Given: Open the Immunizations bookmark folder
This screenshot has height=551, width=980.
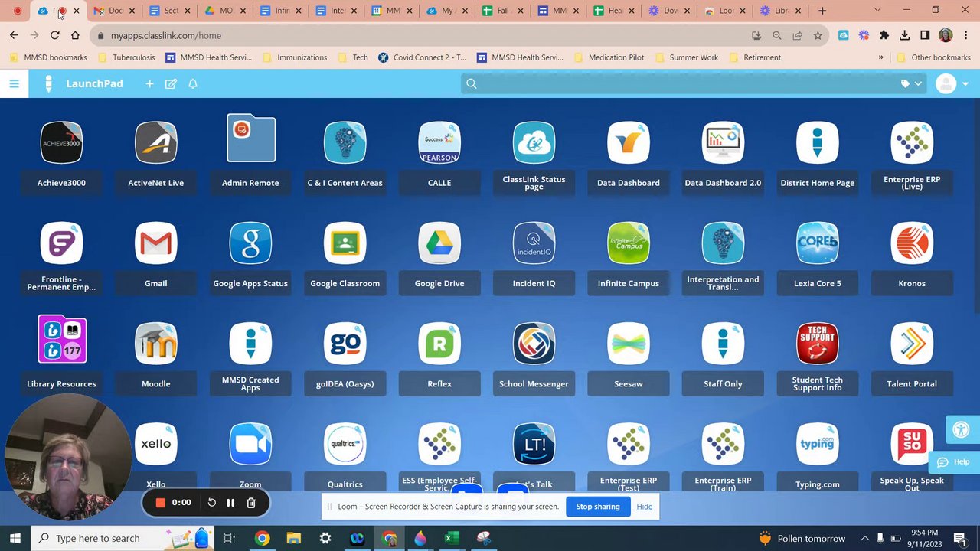Looking at the screenshot, I should (x=295, y=57).
